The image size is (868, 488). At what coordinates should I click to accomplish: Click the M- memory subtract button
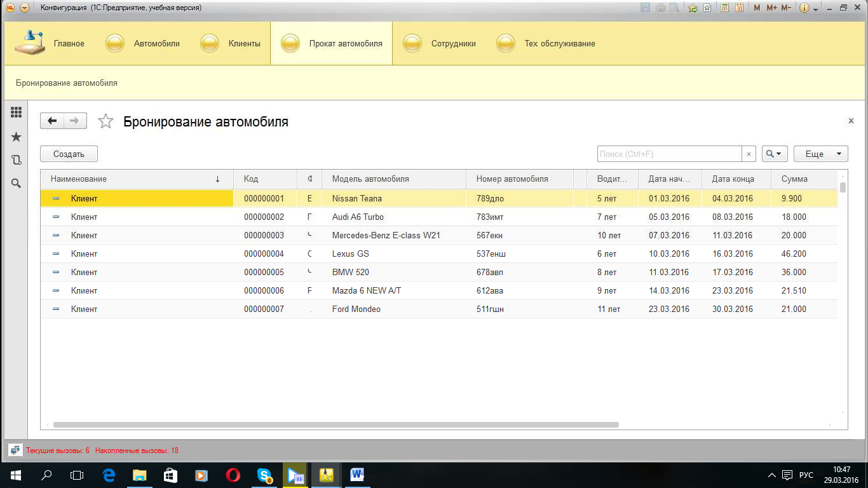point(786,8)
